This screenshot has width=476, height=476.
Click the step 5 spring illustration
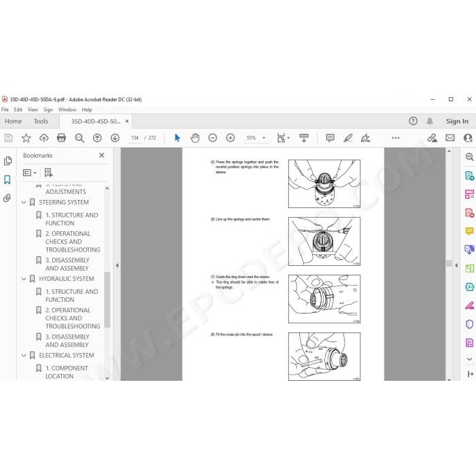(x=324, y=184)
